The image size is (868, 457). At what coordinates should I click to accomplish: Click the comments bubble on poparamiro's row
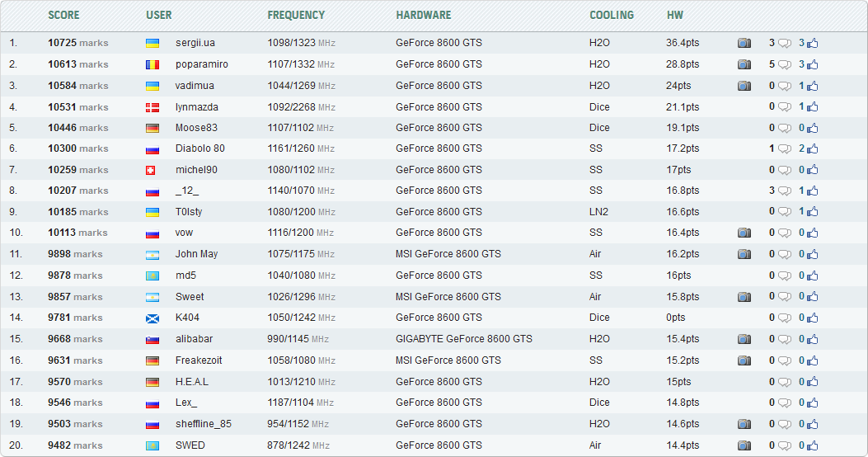coord(785,64)
